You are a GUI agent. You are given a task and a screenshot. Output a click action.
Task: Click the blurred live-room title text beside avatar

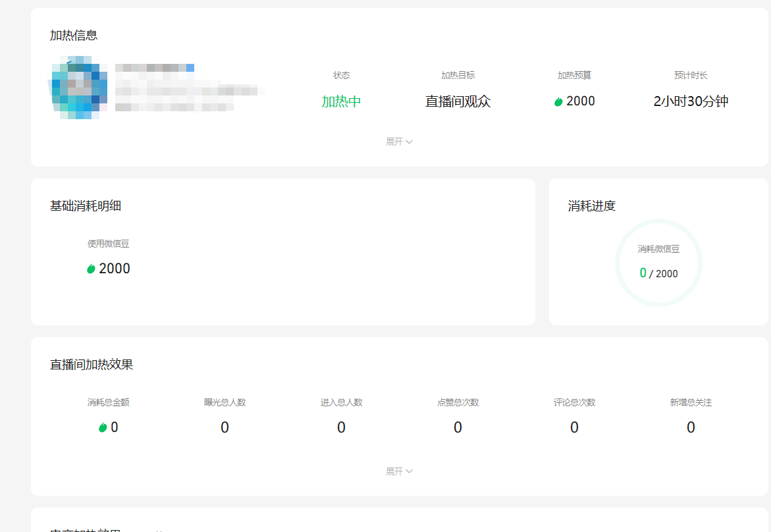190,88
